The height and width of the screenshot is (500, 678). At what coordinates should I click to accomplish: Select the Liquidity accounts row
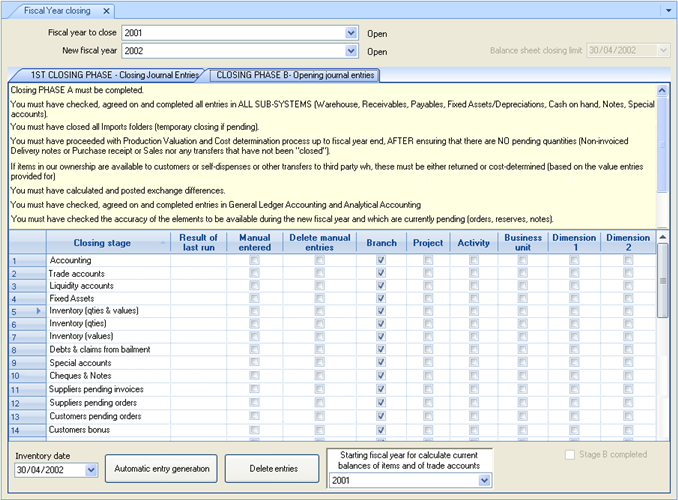pos(332,286)
